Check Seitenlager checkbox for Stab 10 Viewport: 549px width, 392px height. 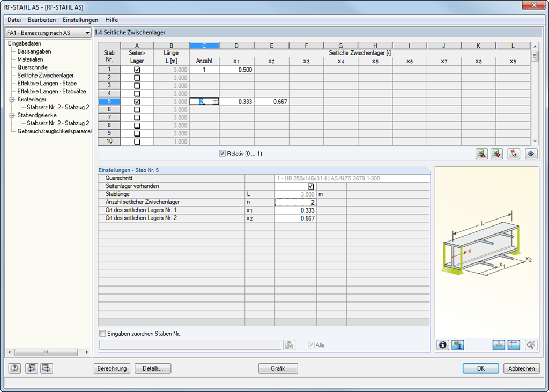[x=137, y=141]
